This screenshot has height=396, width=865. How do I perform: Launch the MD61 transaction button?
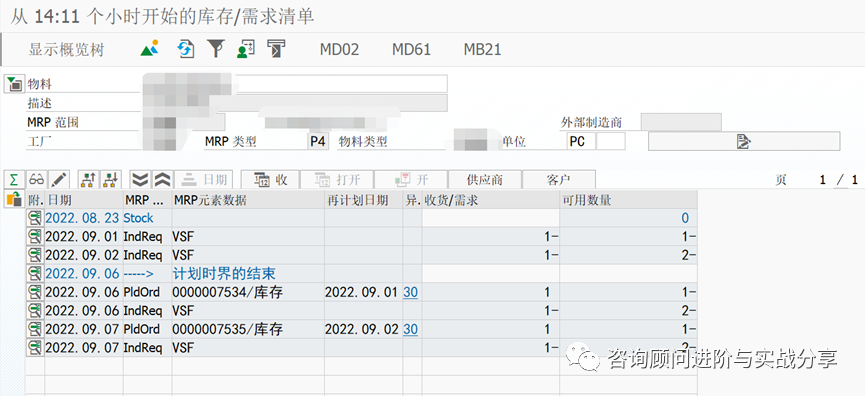coord(411,50)
